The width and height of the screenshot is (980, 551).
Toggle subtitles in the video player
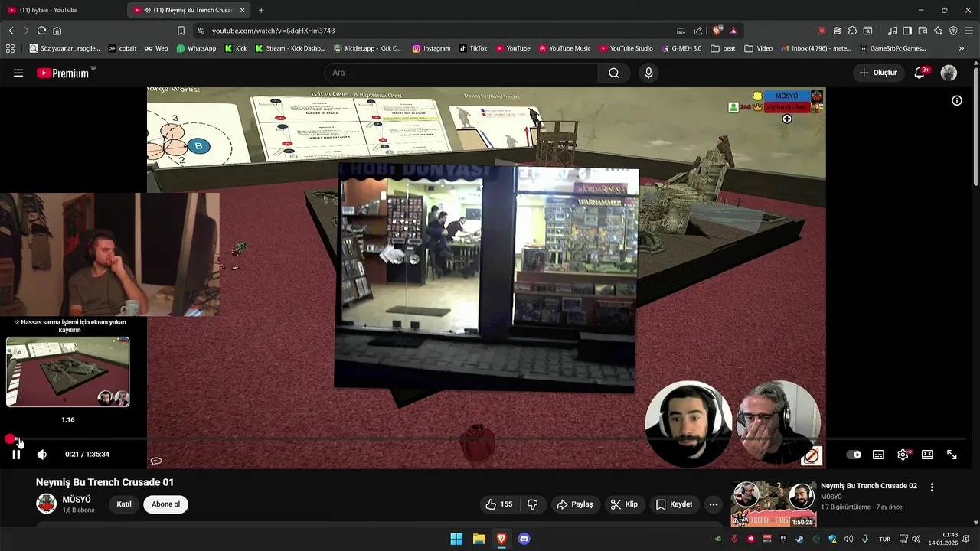click(878, 455)
